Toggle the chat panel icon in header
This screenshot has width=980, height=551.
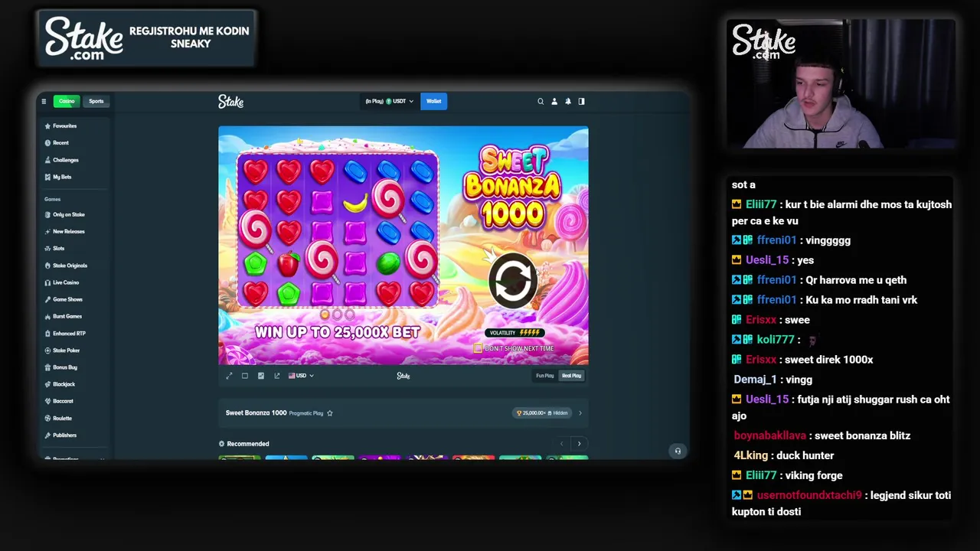(581, 101)
